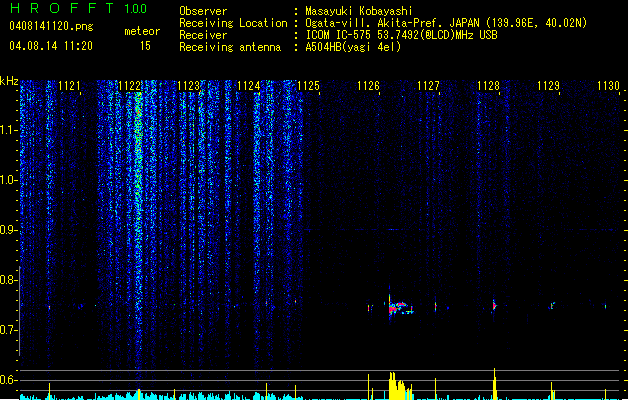Click the 0.8 frequency axis label

coord(8,280)
